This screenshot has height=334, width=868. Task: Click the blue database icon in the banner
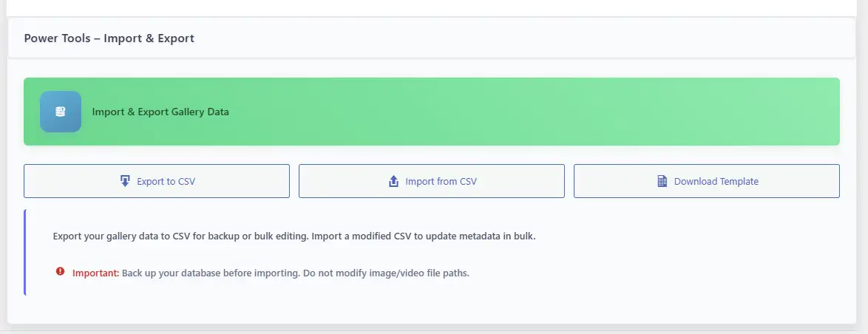pos(61,112)
